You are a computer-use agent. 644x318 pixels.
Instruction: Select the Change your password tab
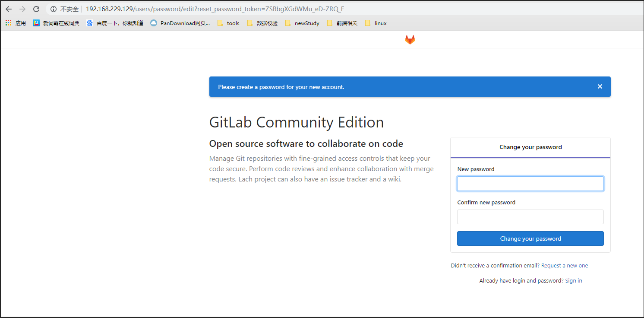530,147
